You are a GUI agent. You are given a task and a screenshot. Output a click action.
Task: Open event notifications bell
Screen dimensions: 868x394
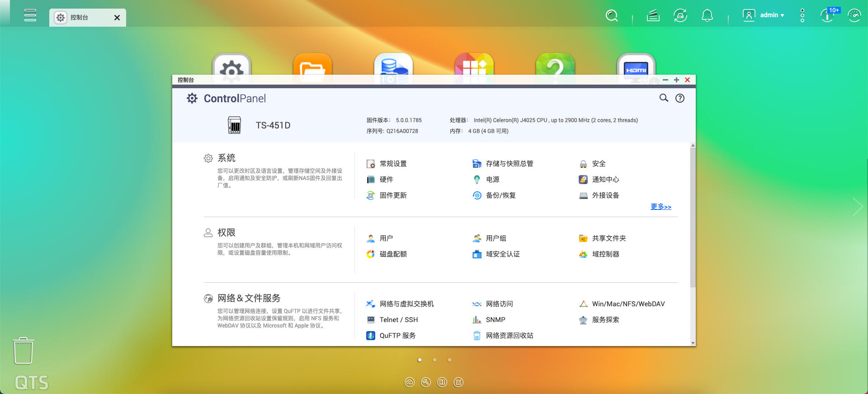(x=707, y=16)
